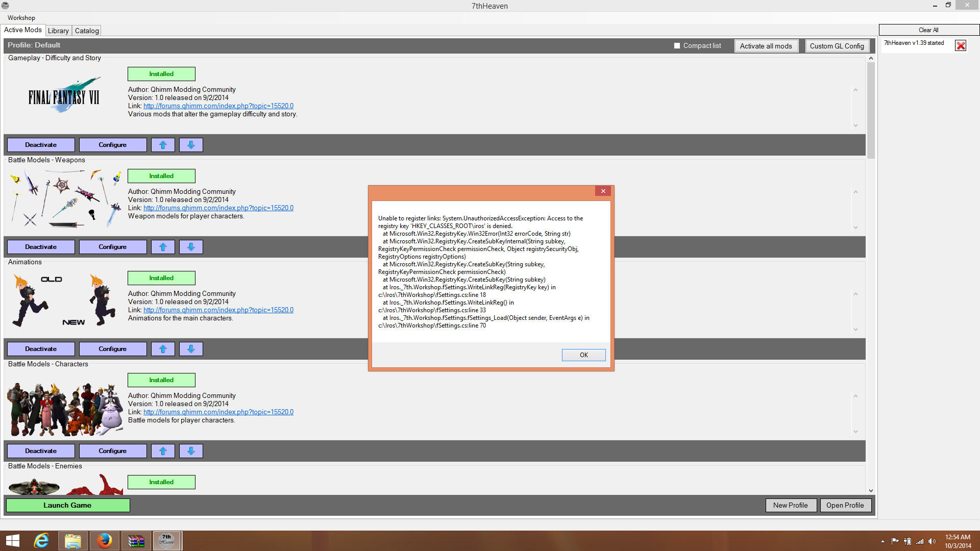Viewport: 980px width, 551px height.
Task: Click Installed badge on Enemies mod
Action: click(161, 482)
